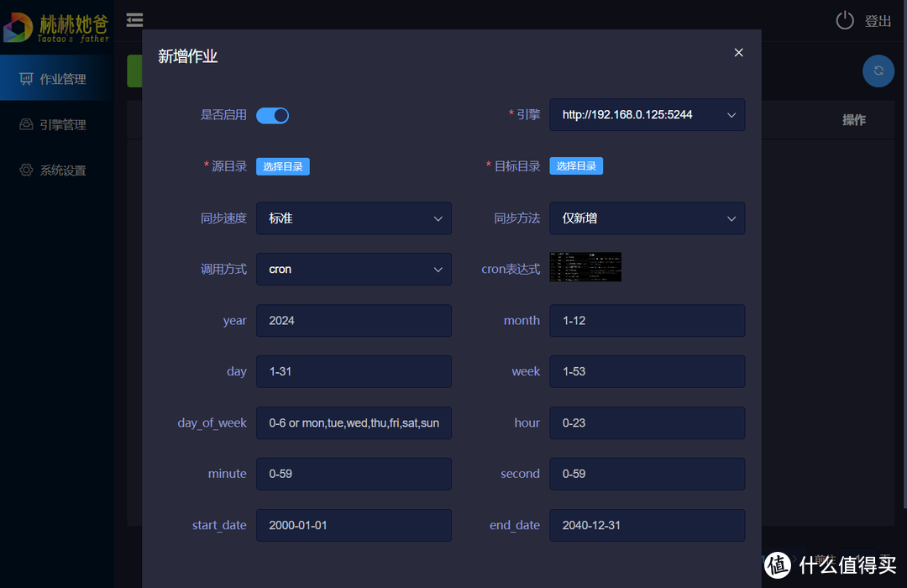
Task: Click the year input field
Action: pyautogui.click(x=354, y=321)
